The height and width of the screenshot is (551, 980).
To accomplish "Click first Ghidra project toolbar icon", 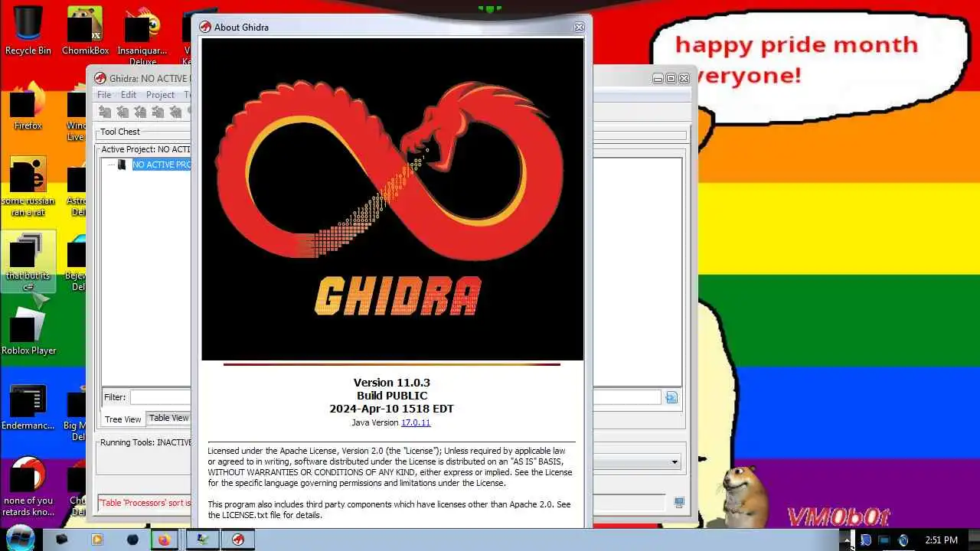I will coord(105,112).
